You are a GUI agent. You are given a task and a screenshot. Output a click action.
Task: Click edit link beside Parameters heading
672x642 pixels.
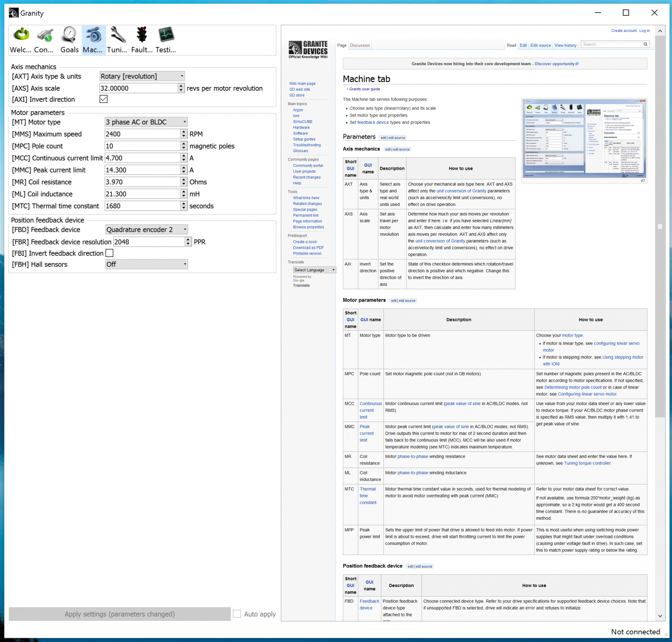click(x=383, y=138)
